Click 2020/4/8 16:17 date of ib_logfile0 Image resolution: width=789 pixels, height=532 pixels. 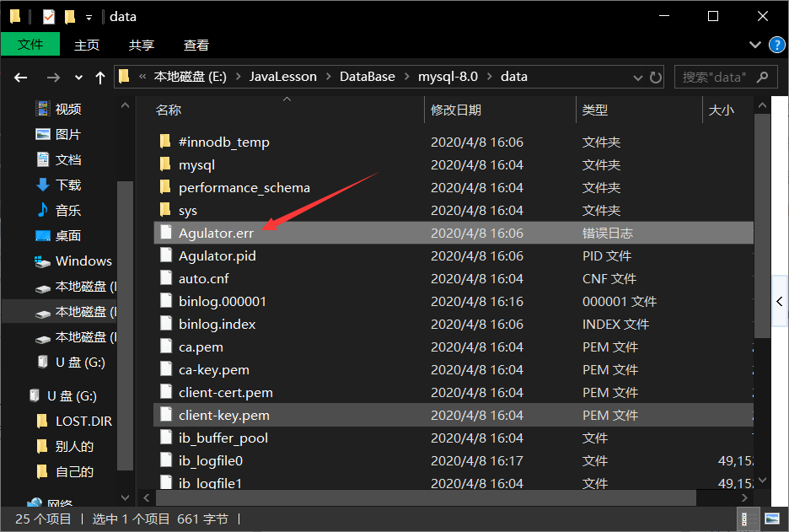point(477,460)
